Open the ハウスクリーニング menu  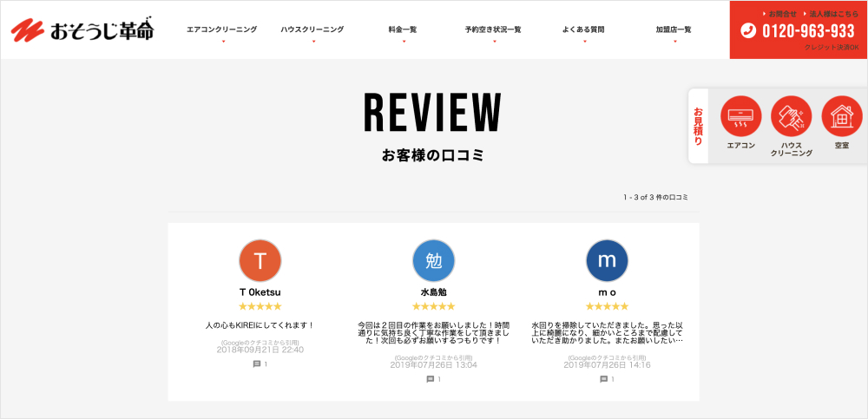pyautogui.click(x=312, y=29)
